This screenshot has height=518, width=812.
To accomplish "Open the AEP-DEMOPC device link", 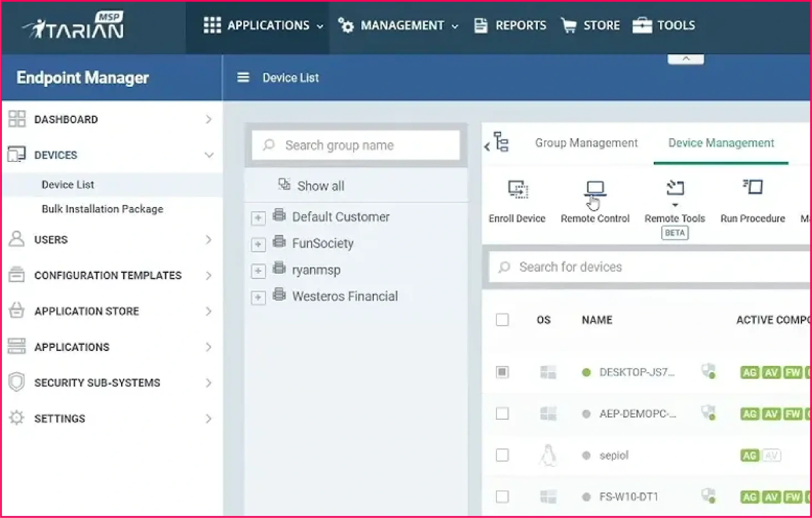I will (x=637, y=414).
